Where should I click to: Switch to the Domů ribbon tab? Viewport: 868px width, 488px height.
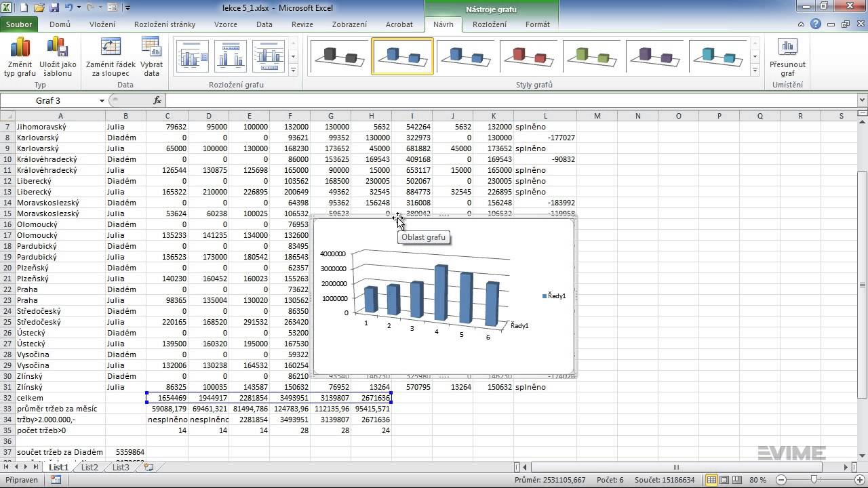(x=60, y=24)
